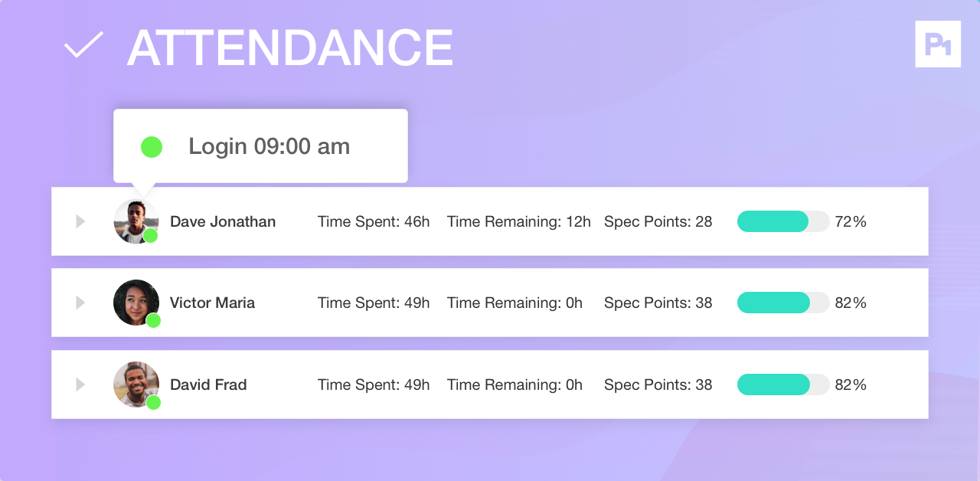980x481 pixels.
Task: Click David Frad's 82% progress bar
Action: 783,384
